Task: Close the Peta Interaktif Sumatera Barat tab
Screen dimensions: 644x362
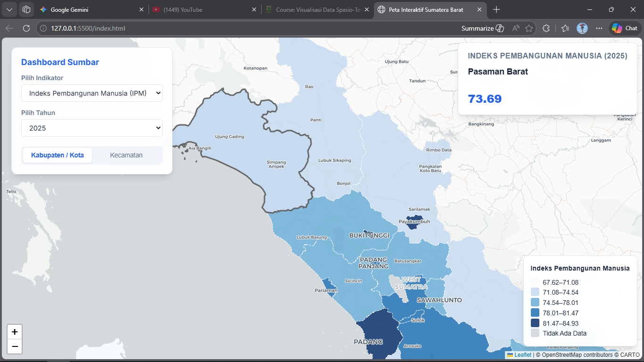Action: click(479, 9)
